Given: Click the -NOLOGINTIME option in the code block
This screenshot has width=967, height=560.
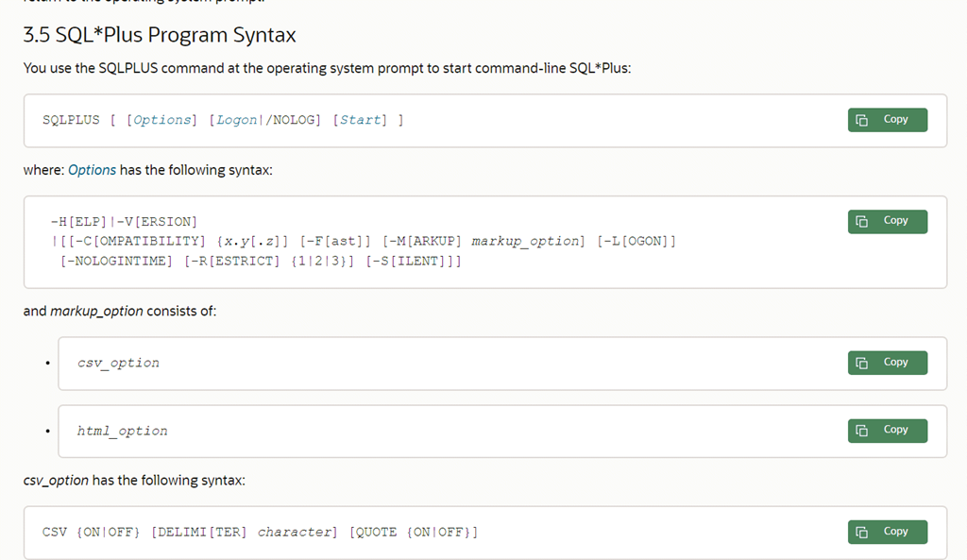Looking at the screenshot, I should pos(117,261).
